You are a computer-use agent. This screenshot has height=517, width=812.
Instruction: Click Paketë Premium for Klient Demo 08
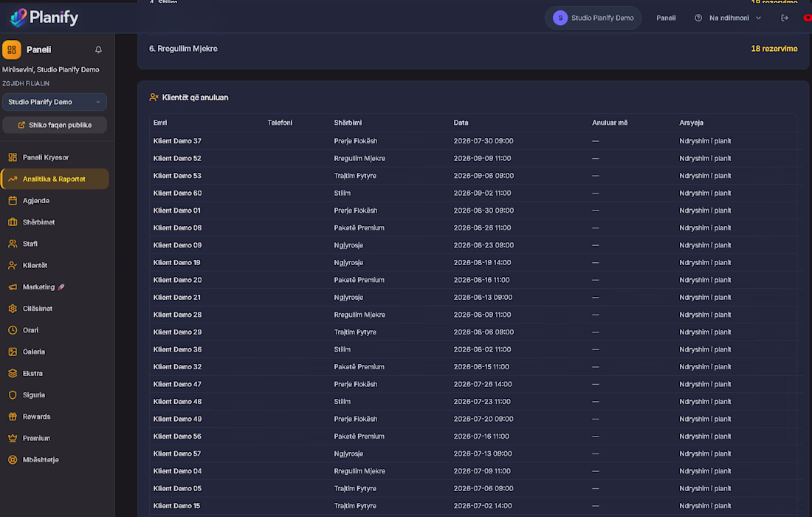click(x=359, y=228)
